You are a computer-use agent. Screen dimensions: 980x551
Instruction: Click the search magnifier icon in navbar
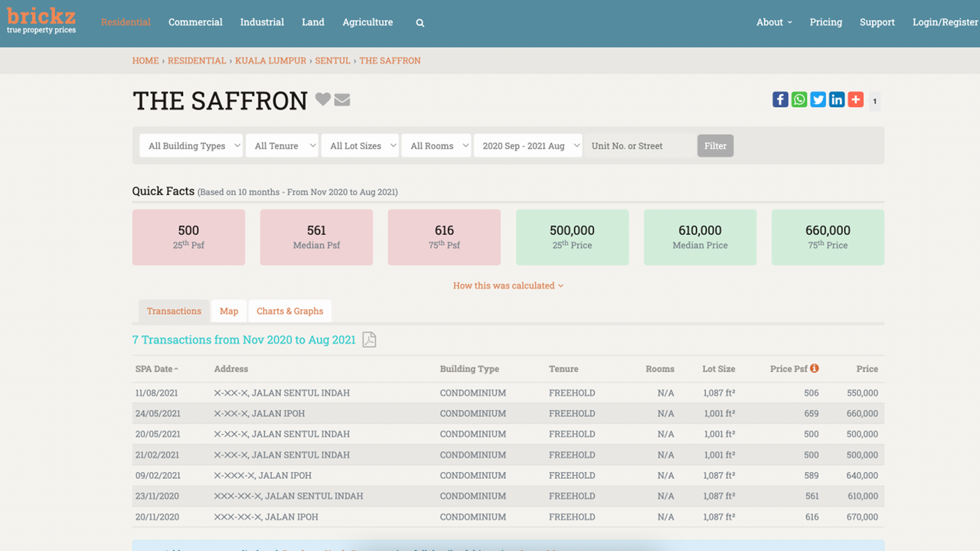[420, 23]
